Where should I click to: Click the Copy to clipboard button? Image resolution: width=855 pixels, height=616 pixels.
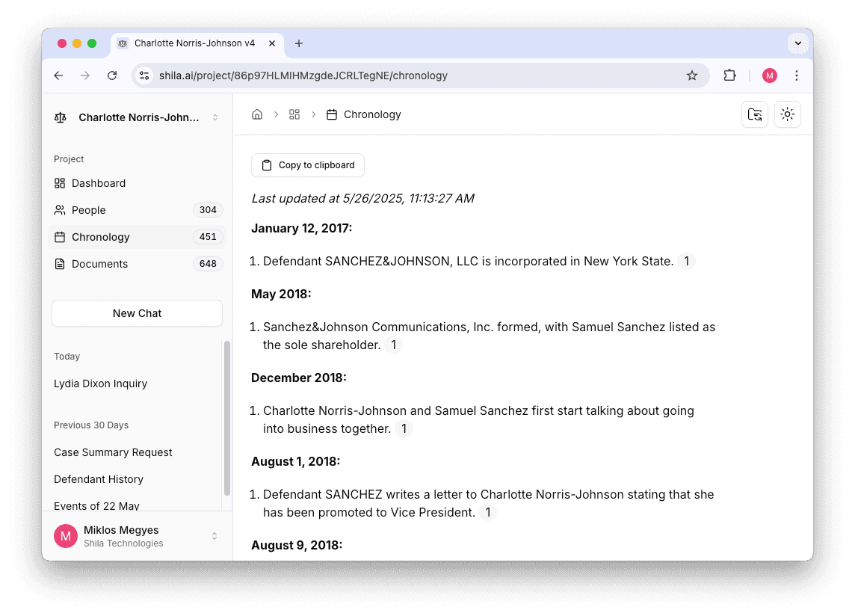(308, 165)
